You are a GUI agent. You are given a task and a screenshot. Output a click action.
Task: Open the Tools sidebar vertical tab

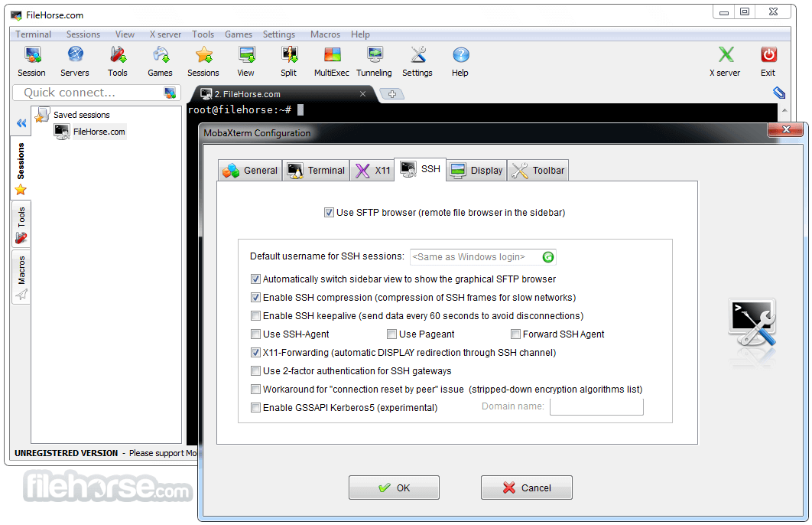point(21,225)
